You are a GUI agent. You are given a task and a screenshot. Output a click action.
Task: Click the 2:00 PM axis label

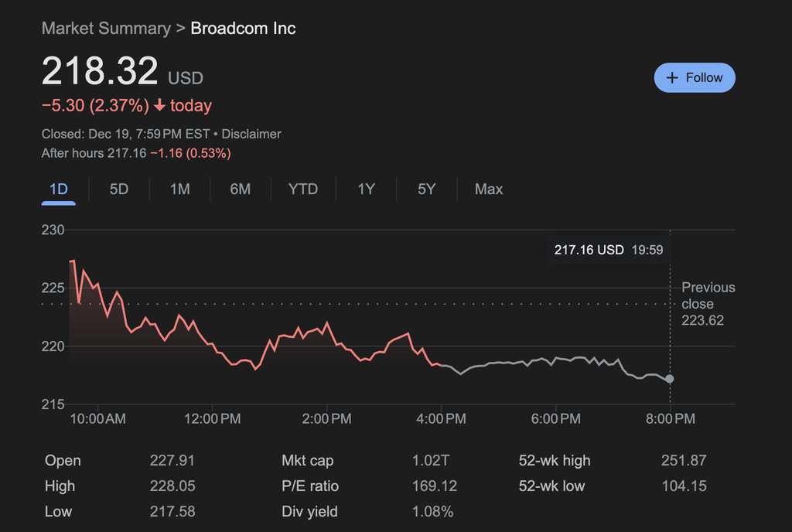[x=327, y=418]
